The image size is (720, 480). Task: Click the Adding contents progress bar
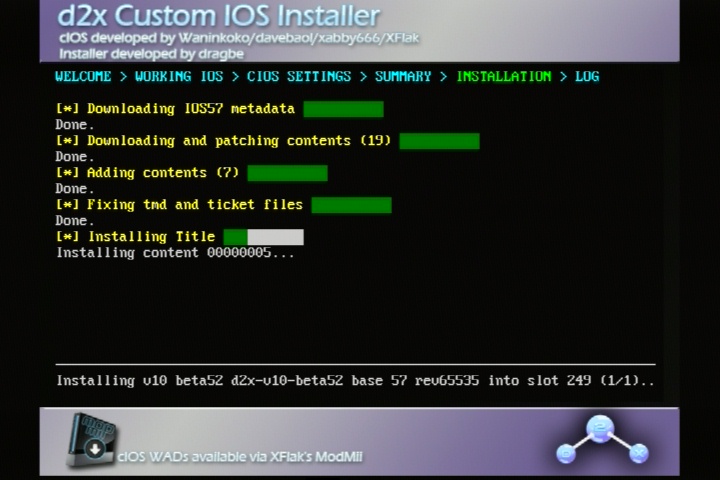point(287,173)
